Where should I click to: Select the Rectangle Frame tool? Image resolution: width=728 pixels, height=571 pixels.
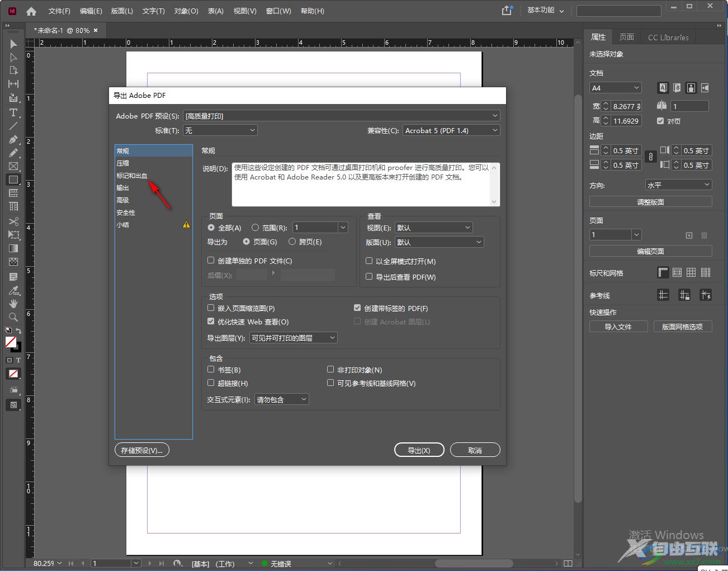13,166
